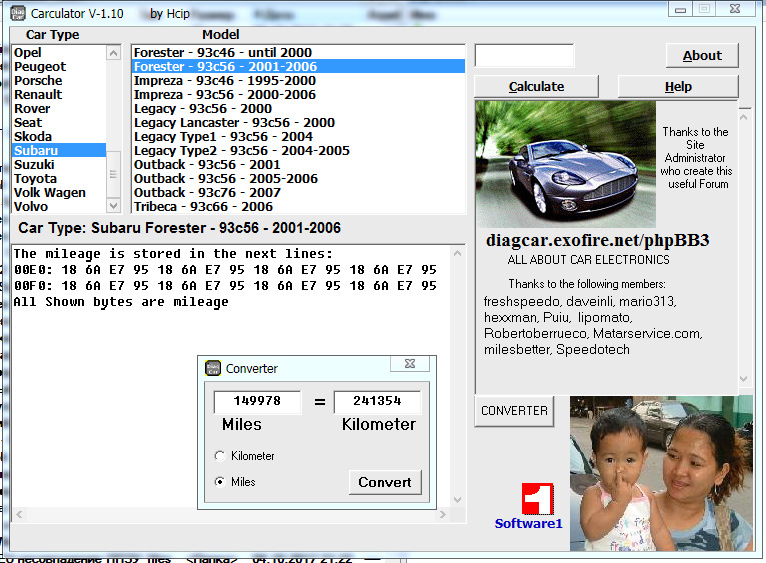Select Legacy - 93c56 - 2000 model
The height and width of the screenshot is (563, 766).
(x=298, y=108)
